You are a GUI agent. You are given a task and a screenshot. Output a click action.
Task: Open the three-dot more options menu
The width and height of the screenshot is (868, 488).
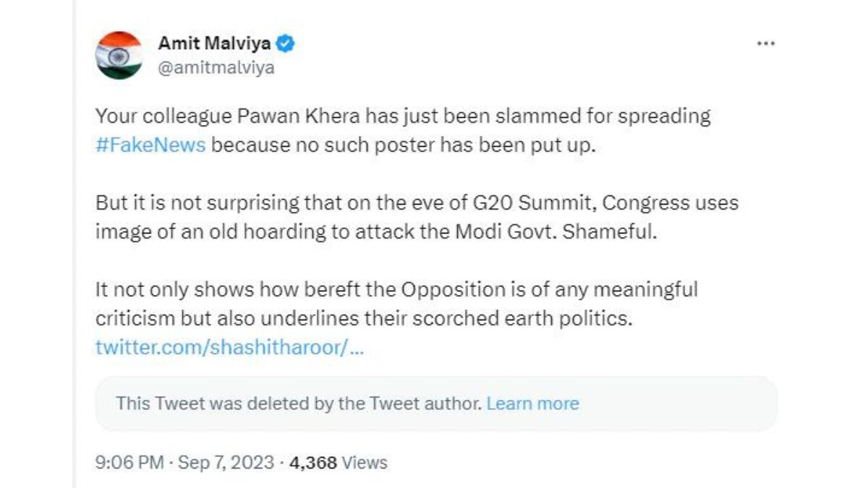coord(765,43)
